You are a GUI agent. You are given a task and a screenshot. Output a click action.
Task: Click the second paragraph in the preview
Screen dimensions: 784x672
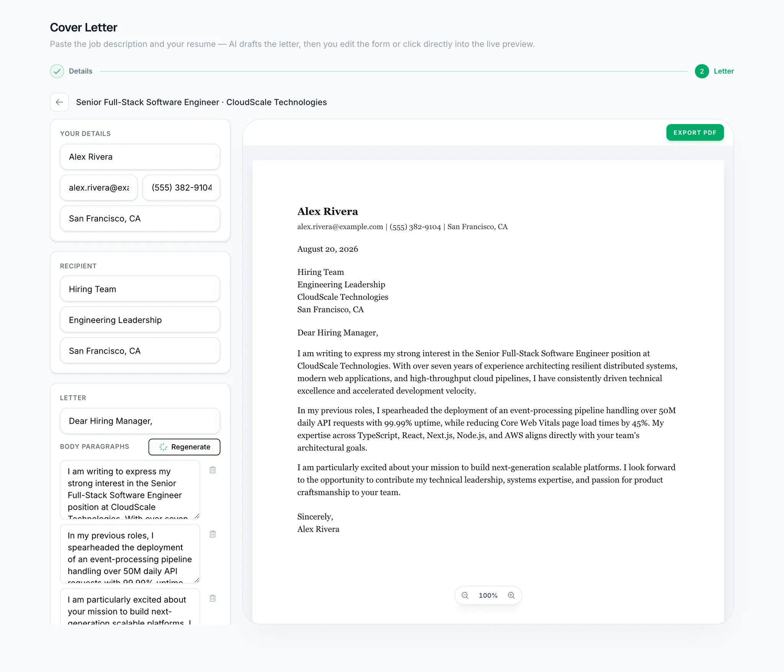487,429
